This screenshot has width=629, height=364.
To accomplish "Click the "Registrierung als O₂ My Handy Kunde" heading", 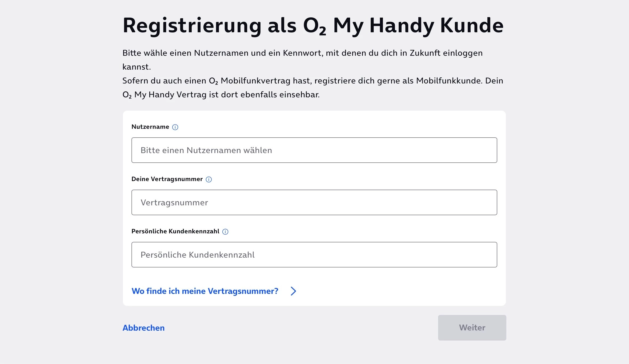I will point(313,25).
